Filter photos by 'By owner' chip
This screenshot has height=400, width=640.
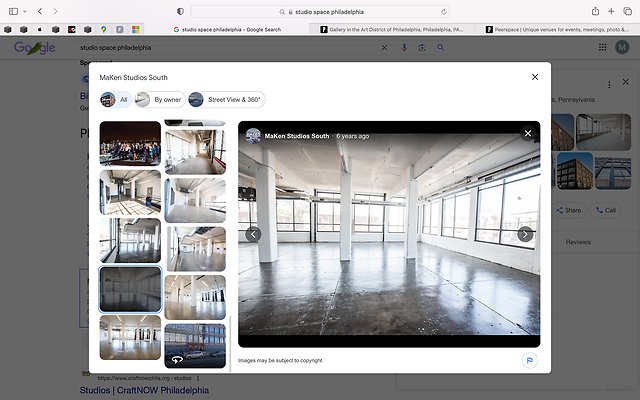pyautogui.click(x=160, y=99)
